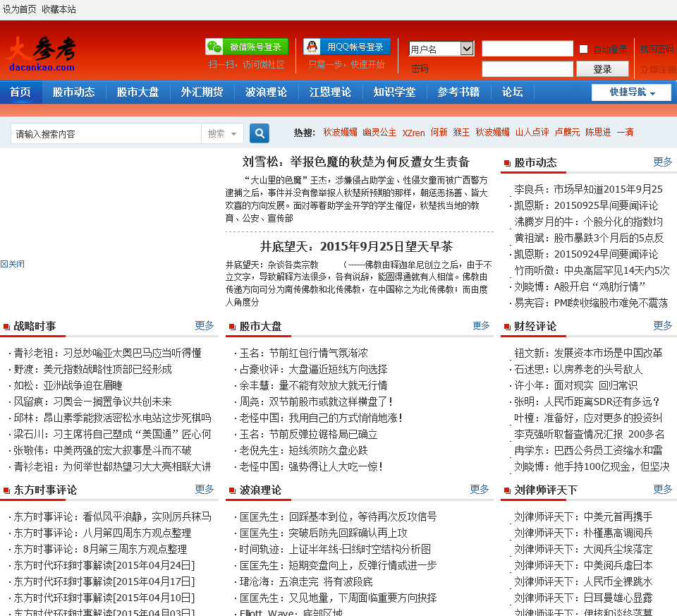Open article 占豪收评：大盘逼近短线方向选择

pos(313,369)
